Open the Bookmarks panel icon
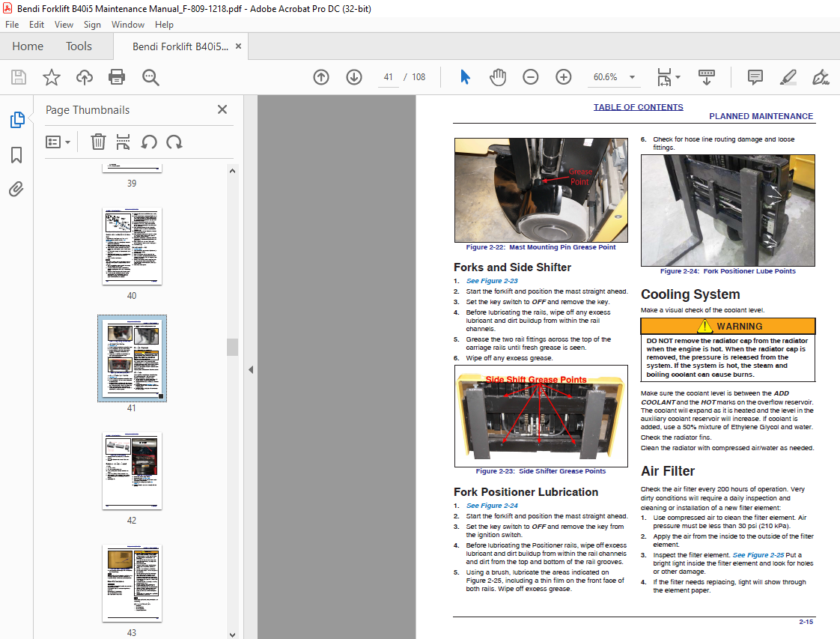The height and width of the screenshot is (639, 840). point(16,155)
